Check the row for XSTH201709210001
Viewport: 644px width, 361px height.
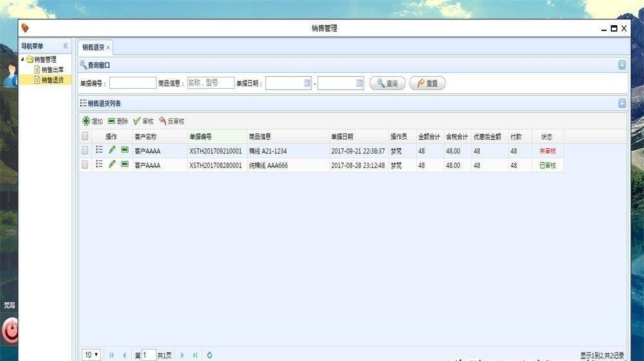coord(85,150)
